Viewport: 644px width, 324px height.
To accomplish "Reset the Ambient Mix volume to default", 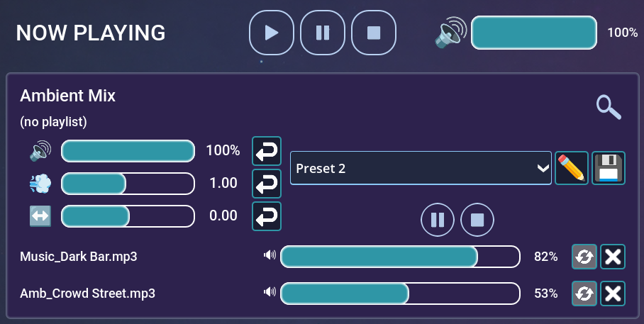I will (267, 151).
